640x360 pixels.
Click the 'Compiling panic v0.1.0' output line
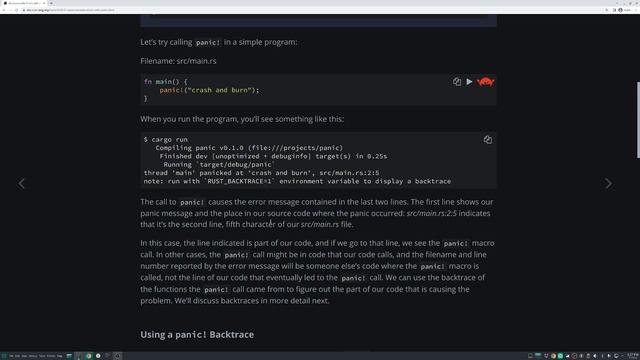pyautogui.click(x=249, y=148)
